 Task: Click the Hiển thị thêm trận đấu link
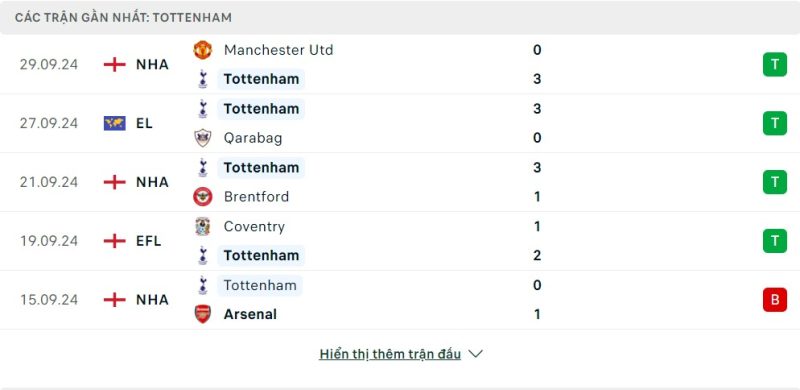click(x=390, y=354)
